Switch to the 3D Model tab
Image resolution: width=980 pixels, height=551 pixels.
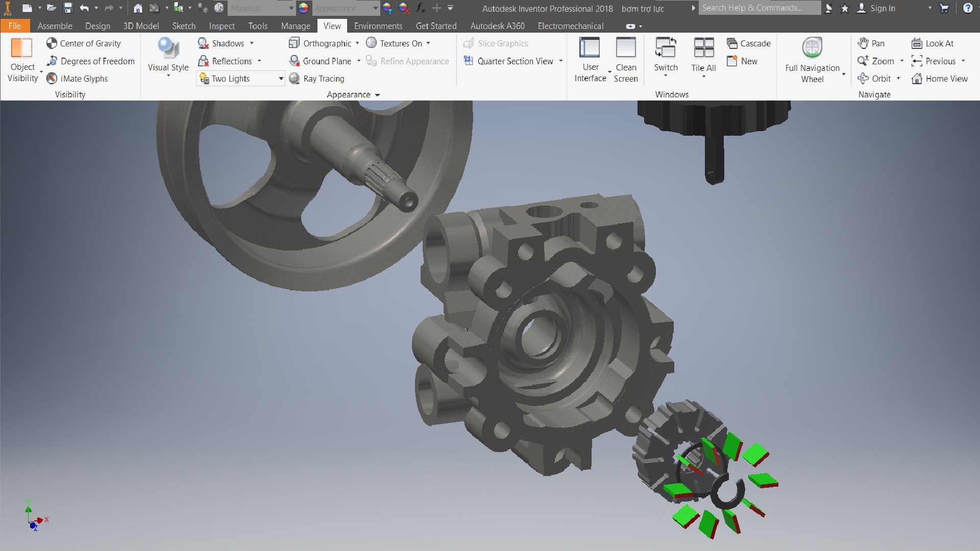click(141, 26)
